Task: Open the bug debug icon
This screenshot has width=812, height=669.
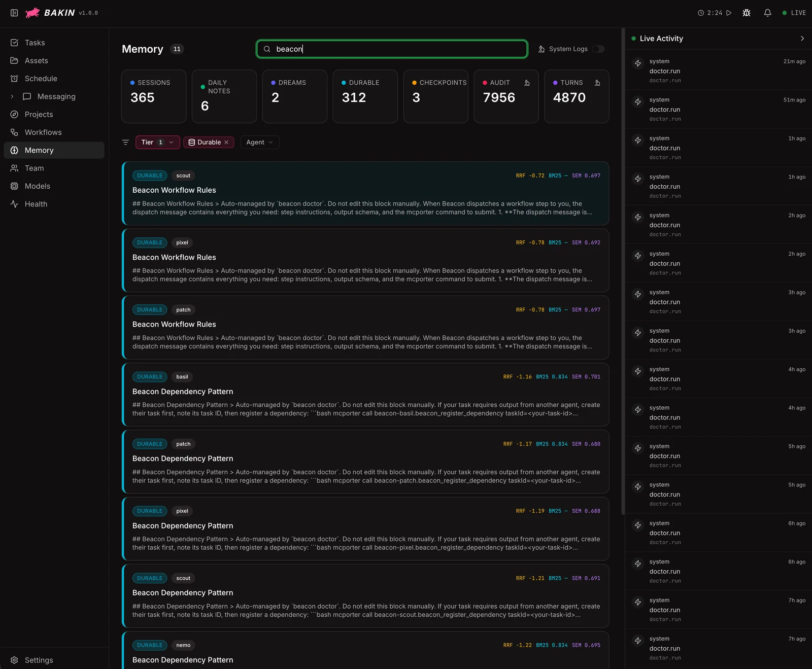Action: point(747,13)
